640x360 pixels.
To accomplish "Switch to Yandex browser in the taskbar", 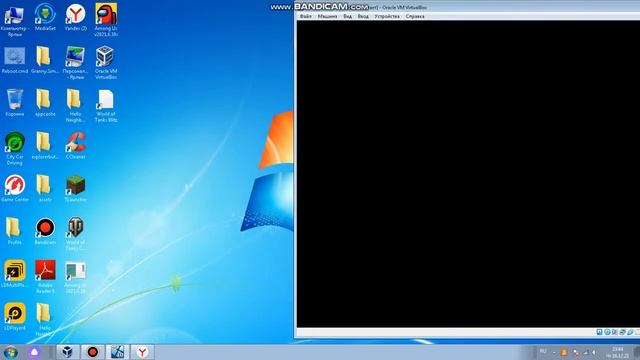I will [x=142, y=352].
